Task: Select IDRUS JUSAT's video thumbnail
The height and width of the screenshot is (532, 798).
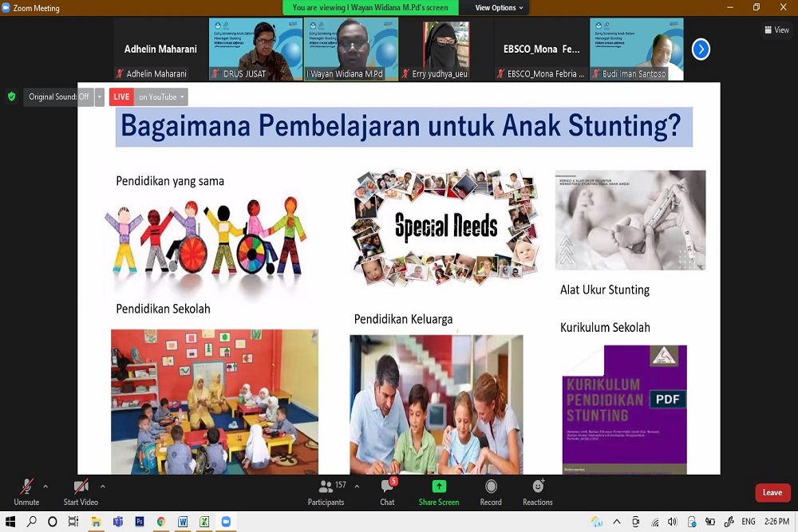Action: pos(255,49)
